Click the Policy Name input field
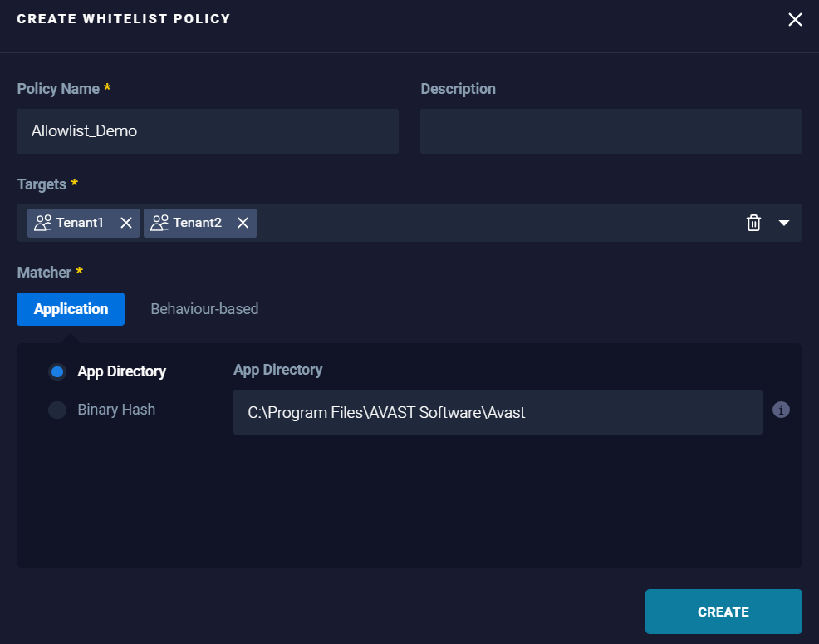 pos(207,130)
